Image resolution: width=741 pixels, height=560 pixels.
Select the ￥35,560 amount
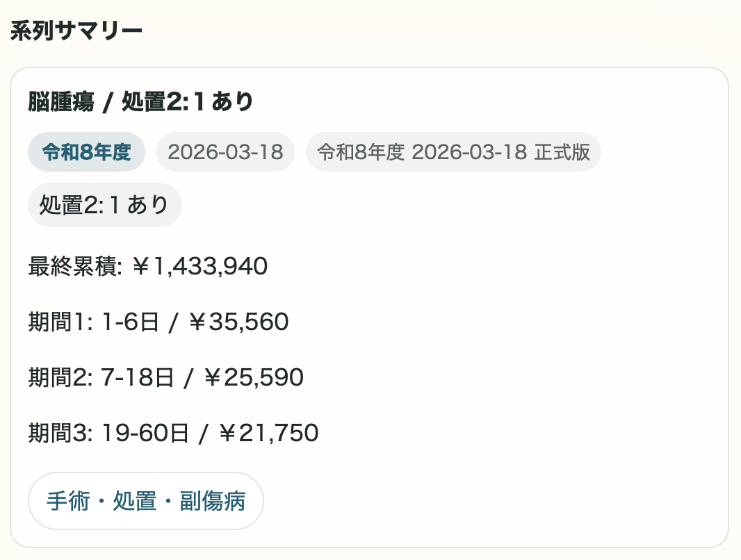[238, 322]
